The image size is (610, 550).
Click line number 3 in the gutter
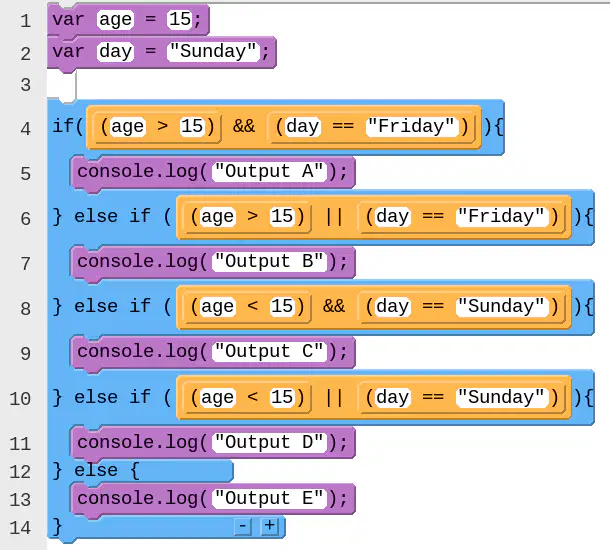(26, 85)
